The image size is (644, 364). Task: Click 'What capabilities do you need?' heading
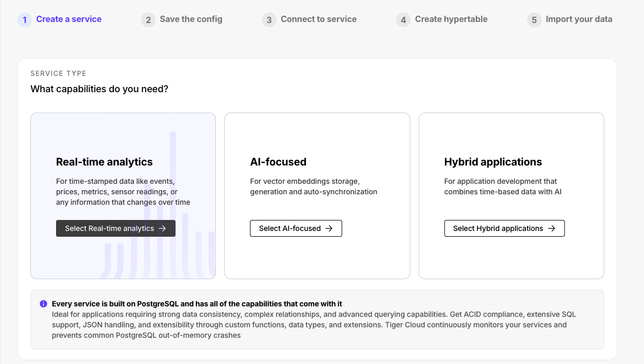[x=100, y=89]
